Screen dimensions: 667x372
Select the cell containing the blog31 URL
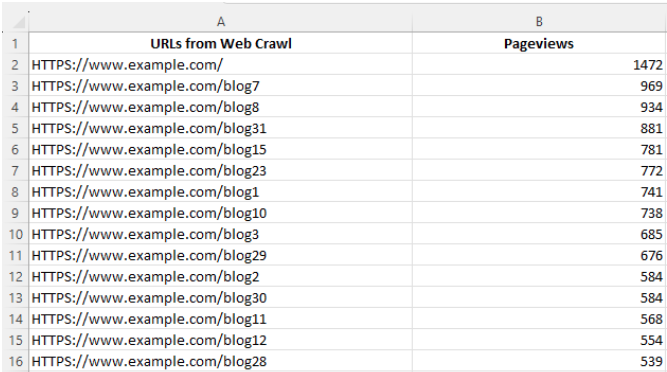[220, 128]
